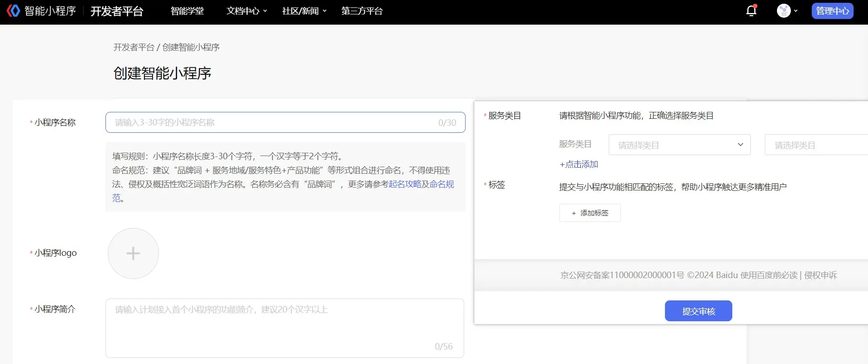
Task: Click the 添加标签 button
Action: click(x=590, y=213)
